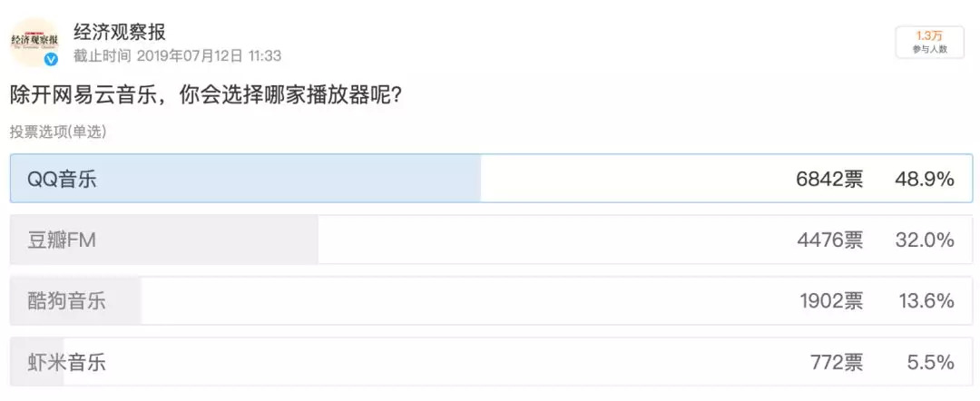Click the 13.6% percentage for 酷狗音乐
This screenshot has height=401, width=980.
(x=923, y=301)
